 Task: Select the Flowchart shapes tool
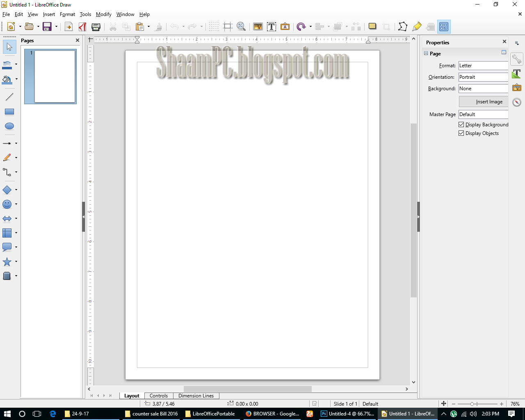pos(7,233)
